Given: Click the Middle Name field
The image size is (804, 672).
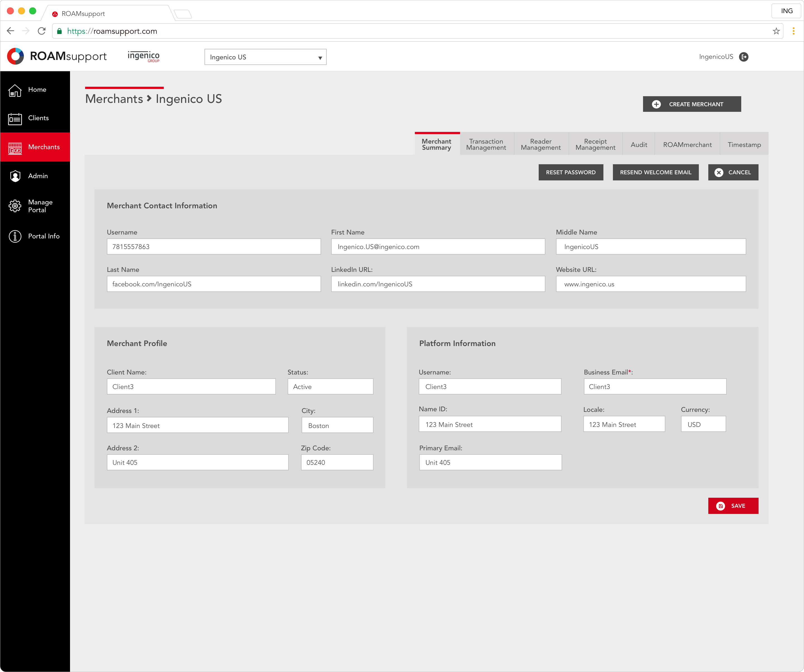Looking at the screenshot, I should coord(651,247).
